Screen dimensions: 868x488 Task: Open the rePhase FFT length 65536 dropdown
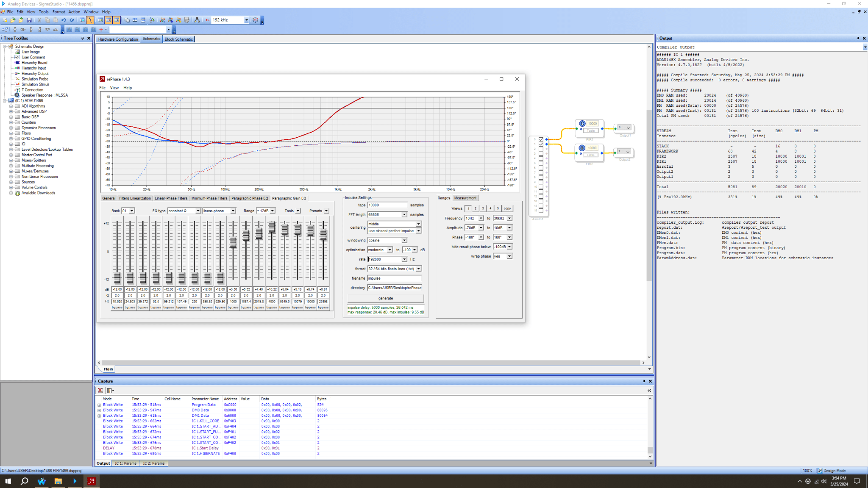[x=404, y=215]
